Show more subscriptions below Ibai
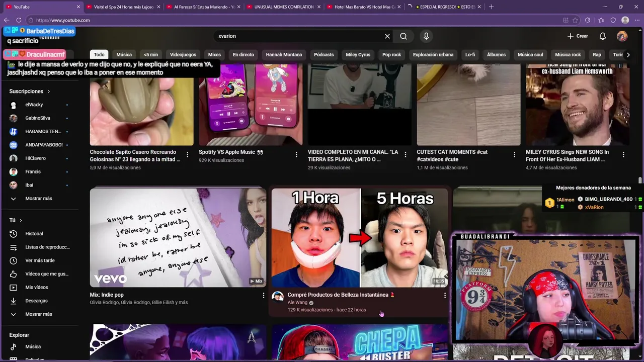 tap(39, 199)
